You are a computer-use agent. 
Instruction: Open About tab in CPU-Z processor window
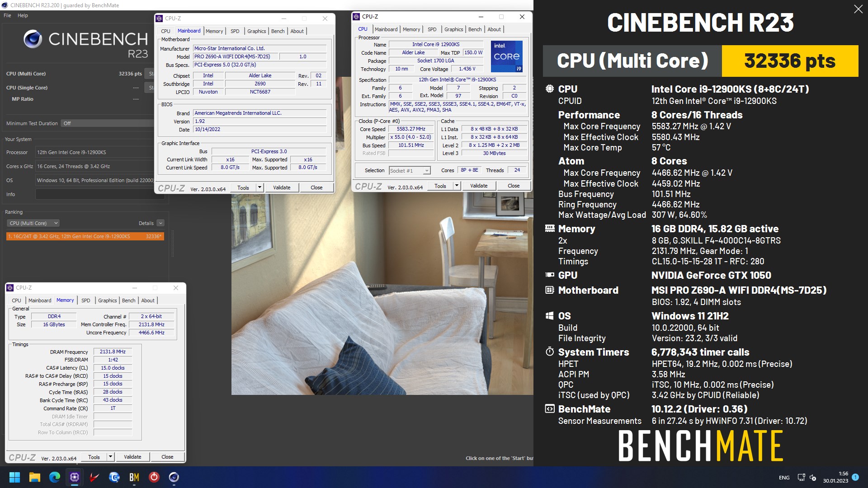[x=494, y=29]
